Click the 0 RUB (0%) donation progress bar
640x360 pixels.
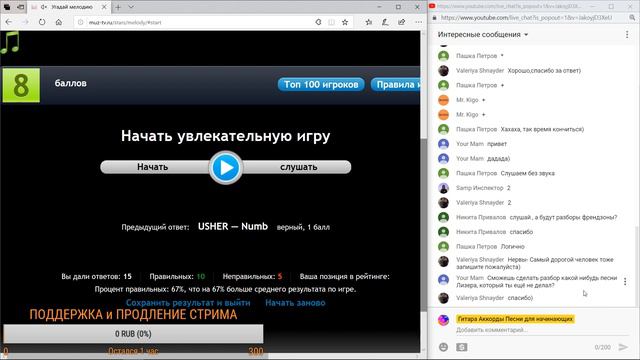(x=133, y=334)
